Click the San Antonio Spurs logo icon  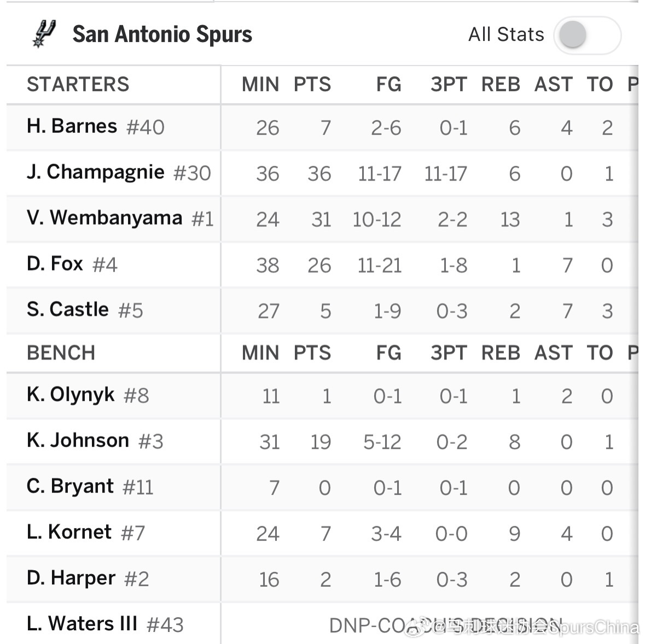44,34
